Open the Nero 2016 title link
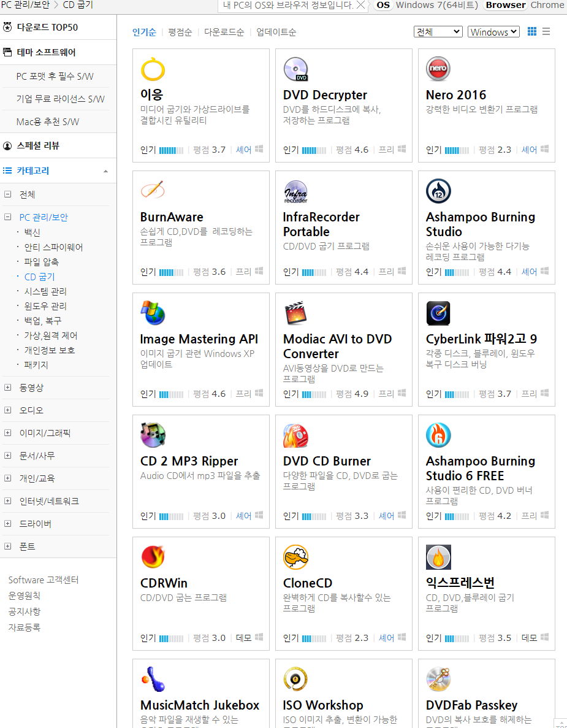Screen dimensions: 567x728 pyautogui.click(x=455, y=94)
